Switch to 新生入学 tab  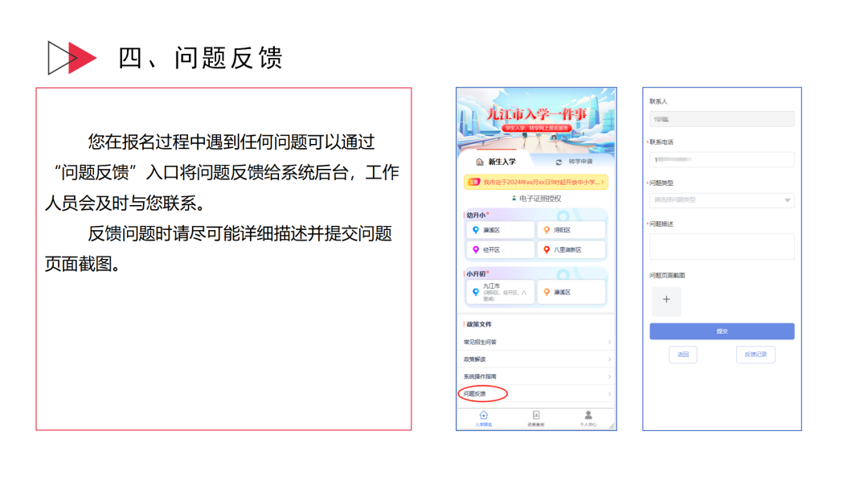coord(496,162)
